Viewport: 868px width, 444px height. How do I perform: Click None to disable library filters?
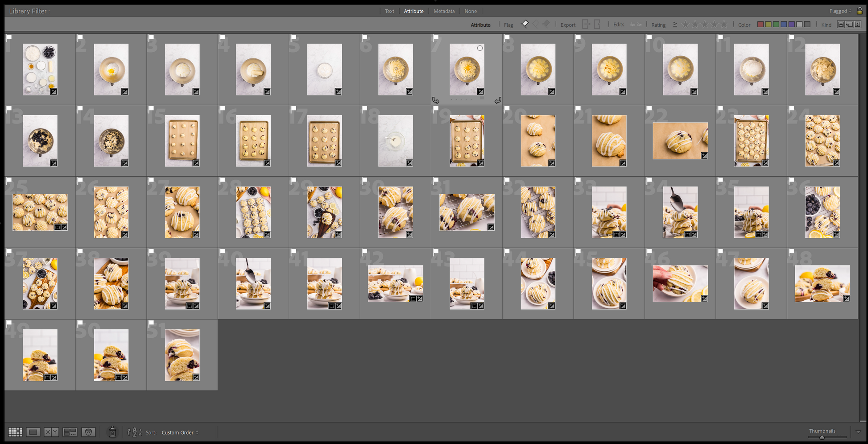click(471, 11)
